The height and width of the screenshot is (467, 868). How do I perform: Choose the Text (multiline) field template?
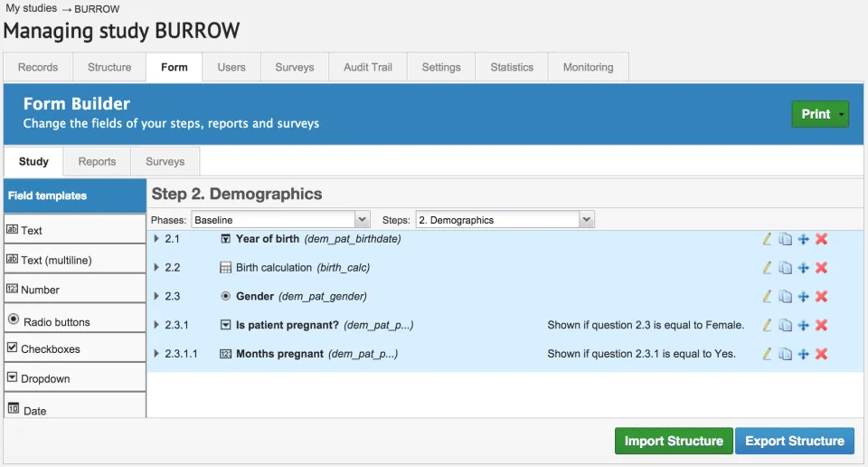[75, 259]
